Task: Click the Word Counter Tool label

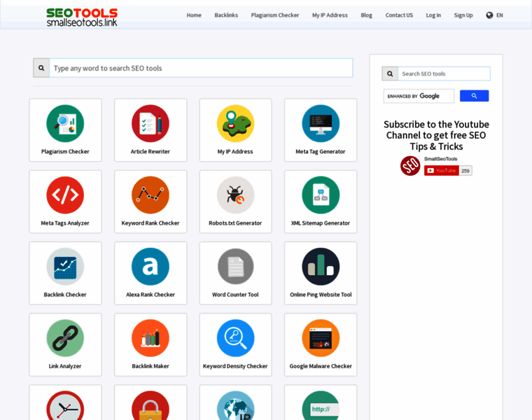Action: tap(235, 295)
